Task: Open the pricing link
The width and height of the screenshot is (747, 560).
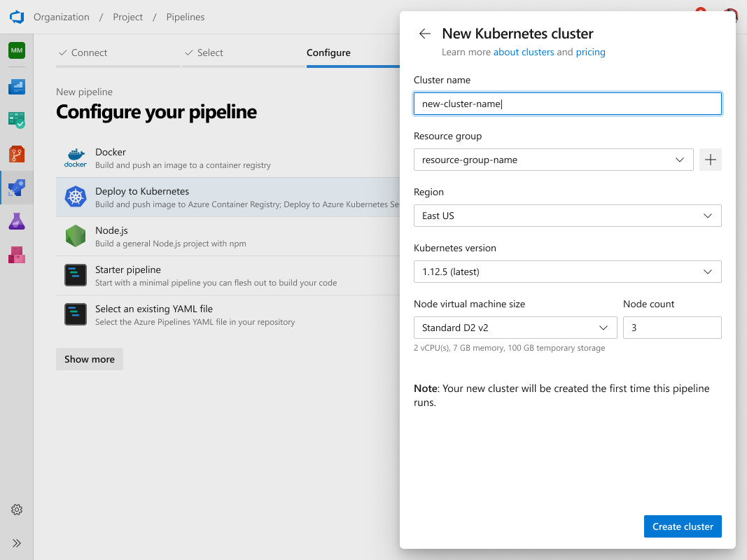Action: (x=590, y=52)
